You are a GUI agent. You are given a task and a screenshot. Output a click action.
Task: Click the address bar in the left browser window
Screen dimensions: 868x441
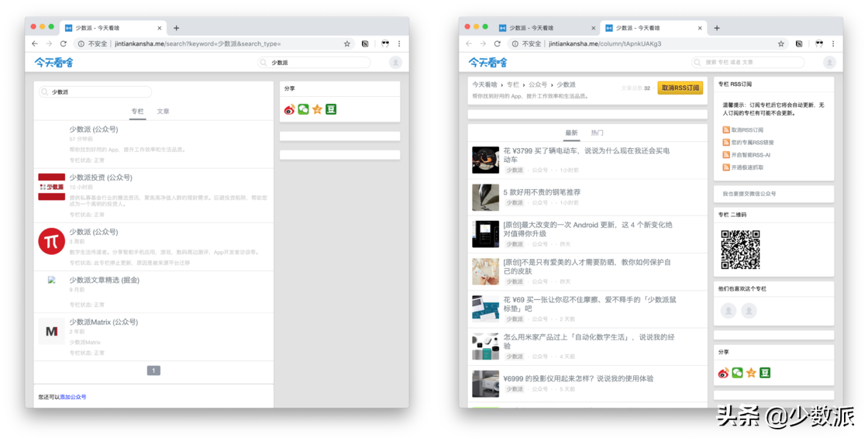pyautogui.click(x=215, y=43)
